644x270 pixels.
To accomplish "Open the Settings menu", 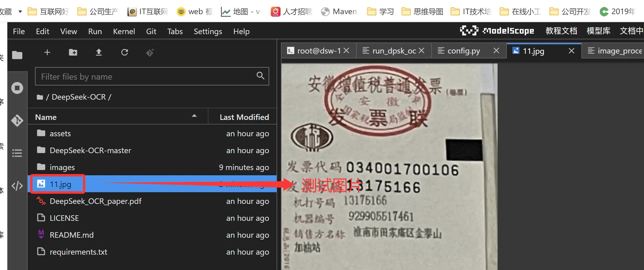I will click(x=208, y=31).
